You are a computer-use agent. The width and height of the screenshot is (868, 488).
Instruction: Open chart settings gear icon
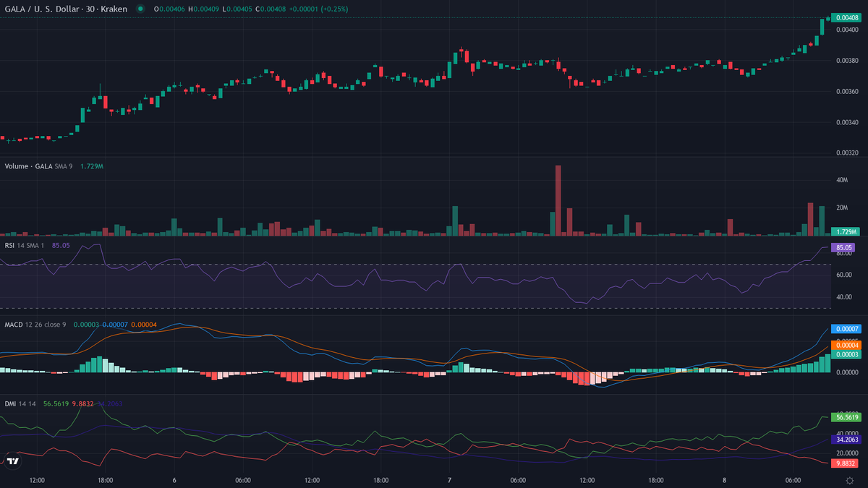tap(848, 480)
